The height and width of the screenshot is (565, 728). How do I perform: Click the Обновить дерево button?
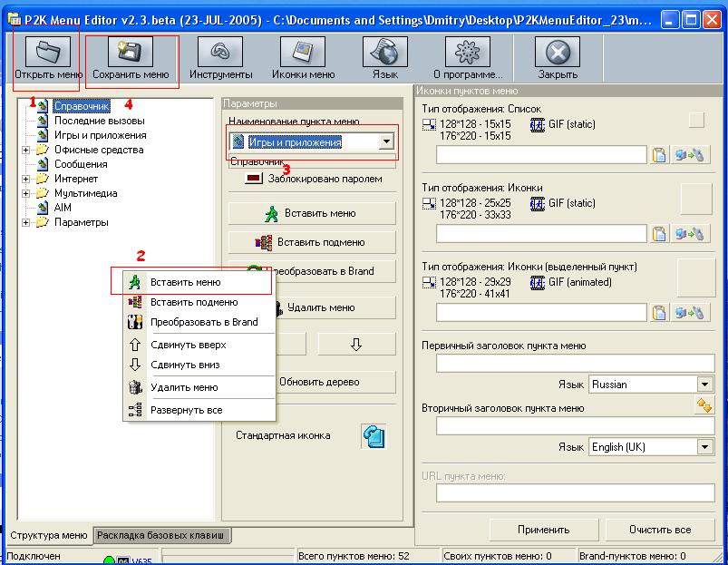pos(335,382)
